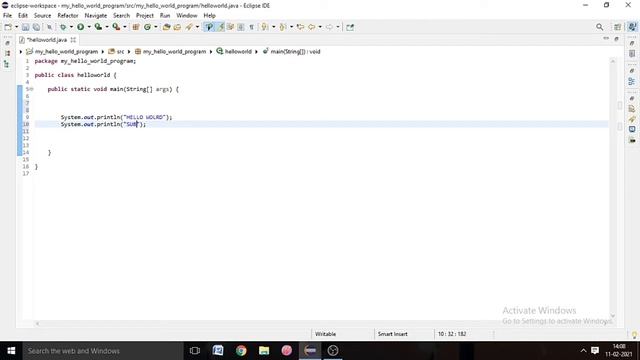Screen dimensions: 640x360
Task: Open the Outline view icon
Action: (x=632, y=81)
